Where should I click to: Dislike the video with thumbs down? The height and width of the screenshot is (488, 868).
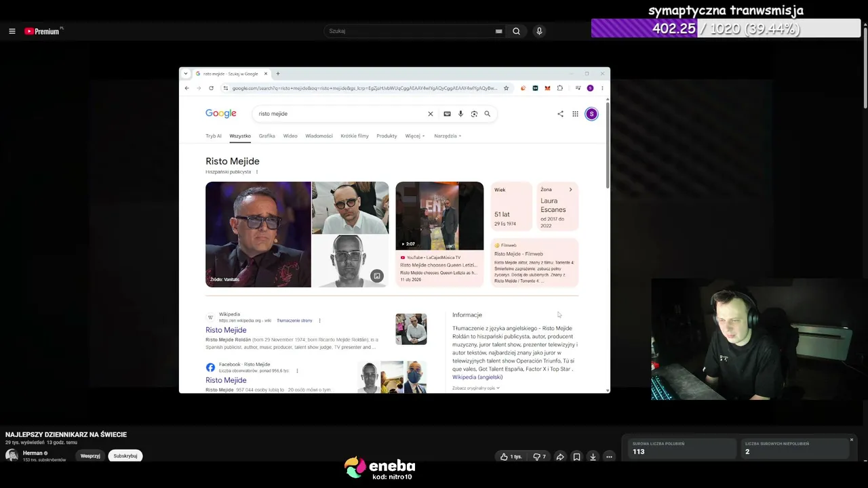coord(540,457)
